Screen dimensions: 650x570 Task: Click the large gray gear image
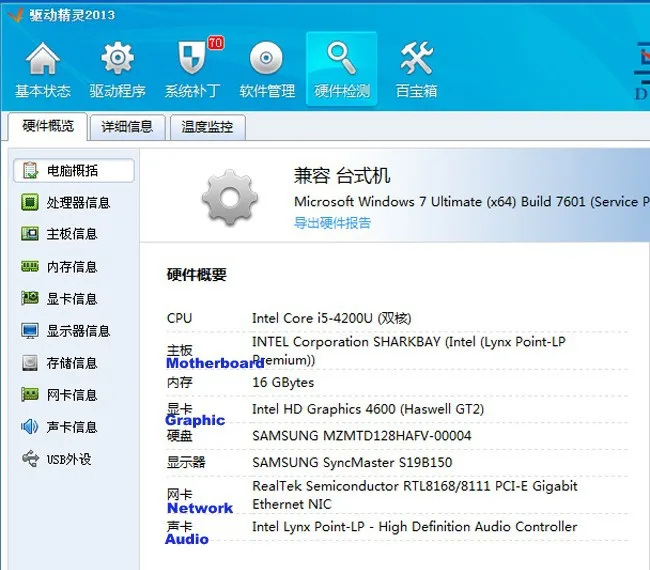[230, 197]
